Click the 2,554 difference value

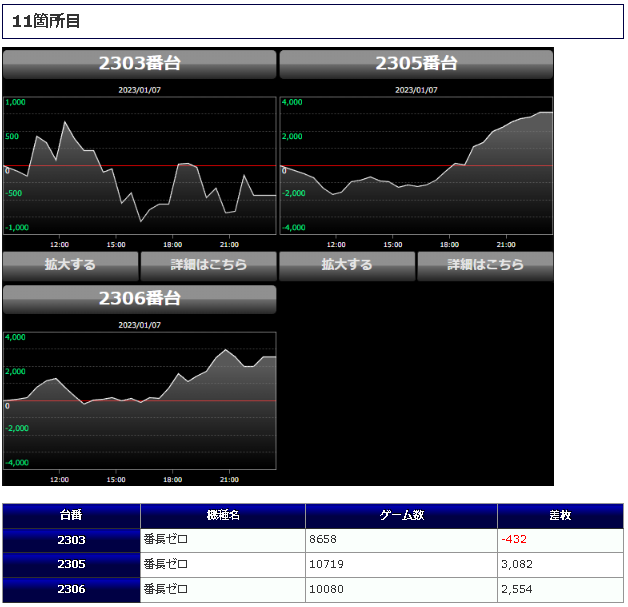coord(517,589)
